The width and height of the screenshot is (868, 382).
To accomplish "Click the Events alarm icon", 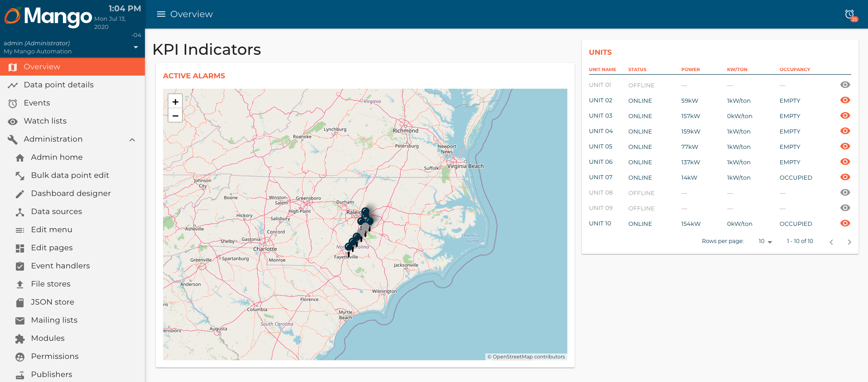I will click(x=13, y=103).
